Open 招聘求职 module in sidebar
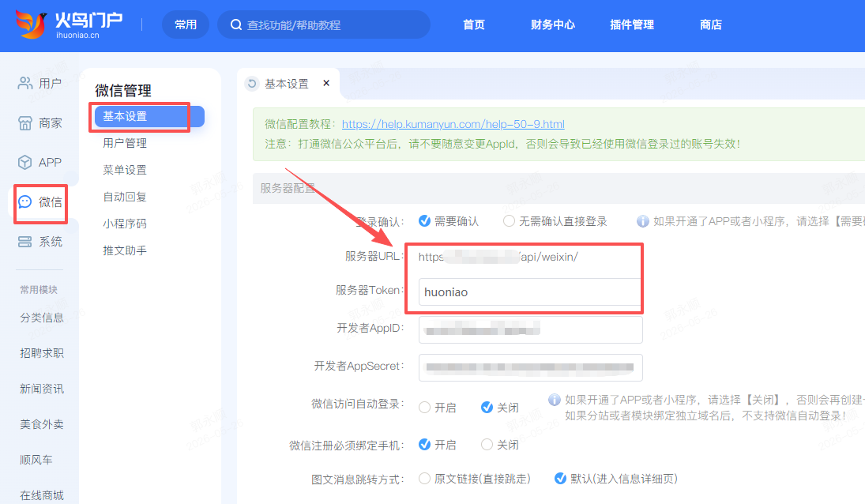Viewport: 865px width, 504px height. point(42,353)
